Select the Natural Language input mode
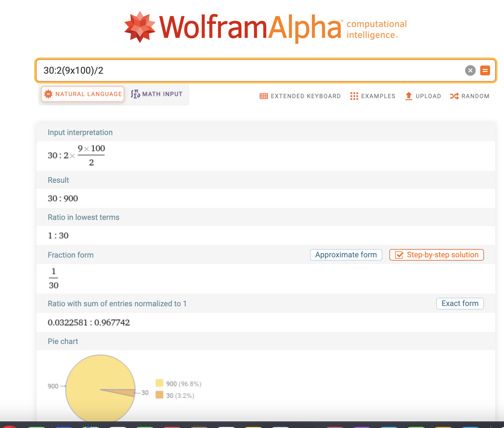The image size is (504, 428). click(x=83, y=94)
